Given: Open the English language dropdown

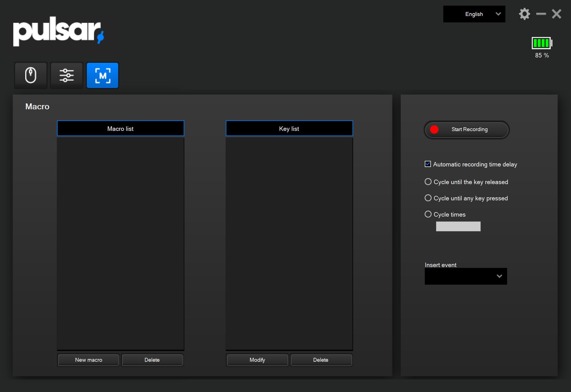Looking at the screenshot, I should pyautogui.click(x=474, y=14).
